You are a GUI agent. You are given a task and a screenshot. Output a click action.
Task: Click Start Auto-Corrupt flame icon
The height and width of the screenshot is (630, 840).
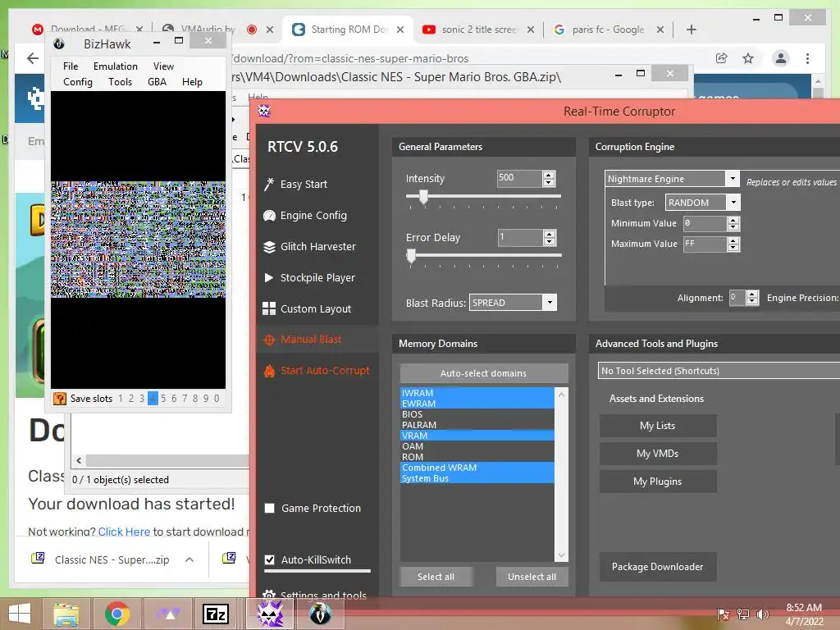269,370
